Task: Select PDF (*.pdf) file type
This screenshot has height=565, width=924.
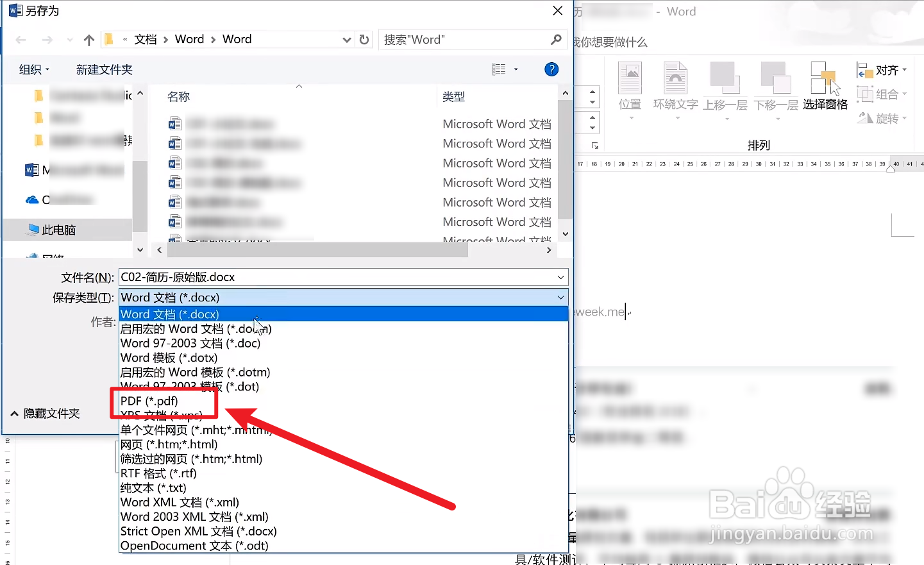Action: (x=149, y=401)
